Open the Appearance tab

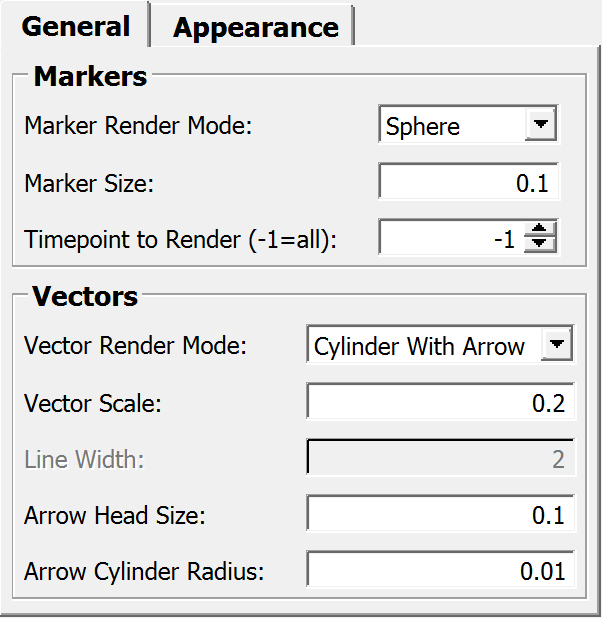click(255, 28)
